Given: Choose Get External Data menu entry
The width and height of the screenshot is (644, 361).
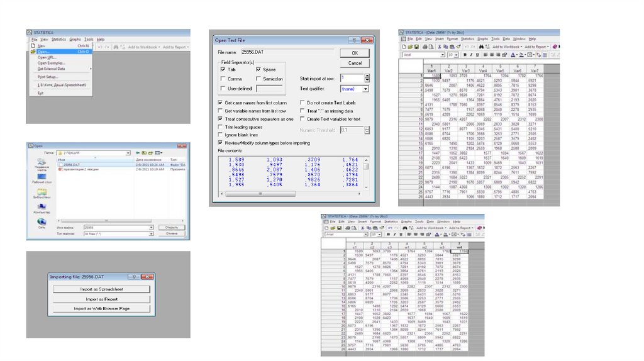Looking at the screenshot, I should click(61, 69).
